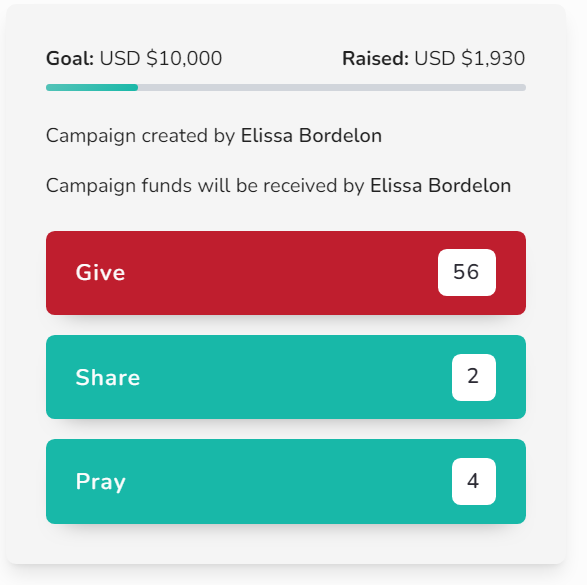
Task: Click the 'Campaign funds will be received by' text
Action: click(x=205, y=186)
